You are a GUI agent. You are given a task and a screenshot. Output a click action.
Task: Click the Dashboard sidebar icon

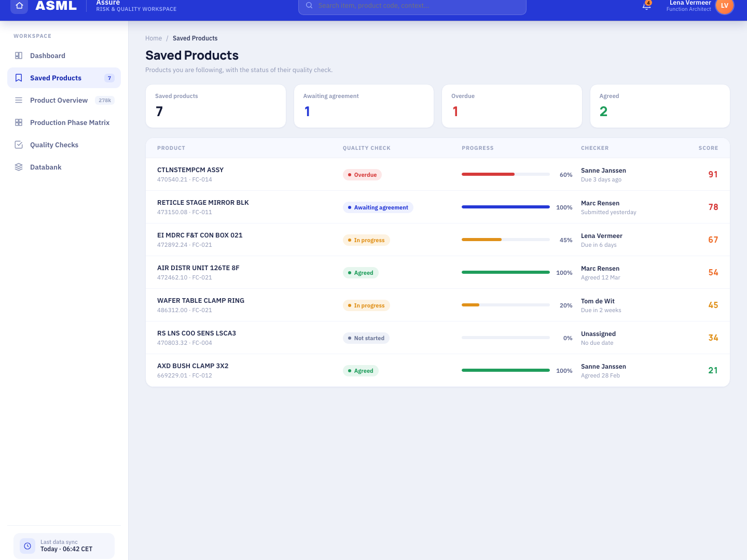(19, 55)
